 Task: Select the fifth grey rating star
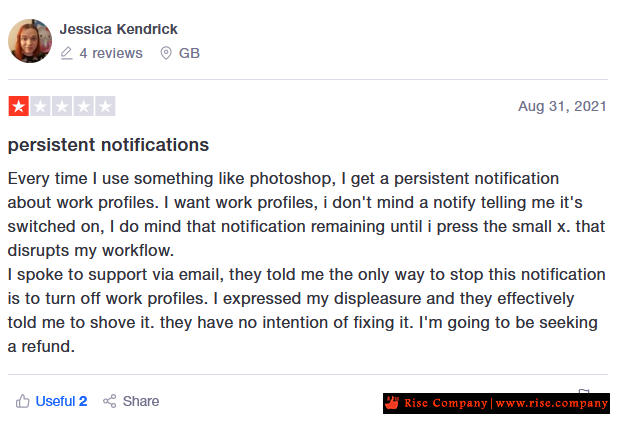click(x=105, y=106)
